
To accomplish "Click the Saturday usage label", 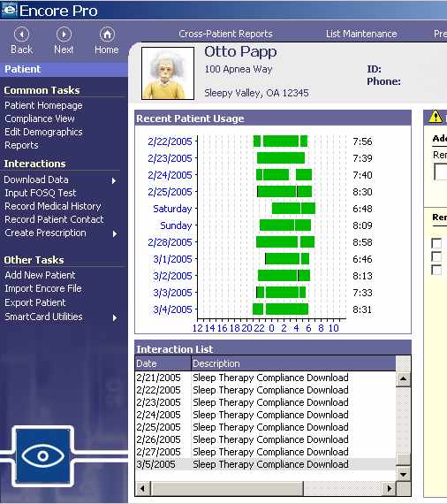I will click(x=172, y=209).
